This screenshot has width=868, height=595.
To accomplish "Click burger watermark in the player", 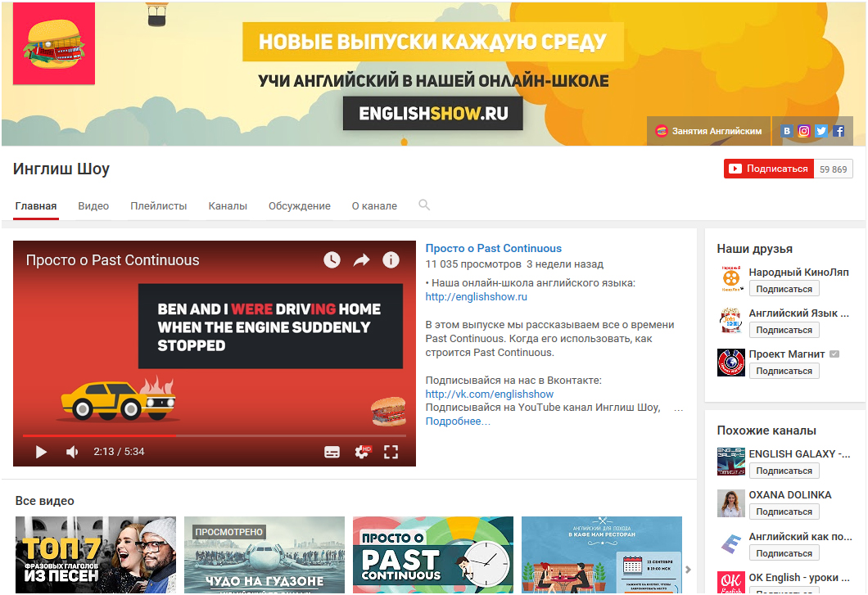I will [x=388, y=411].
